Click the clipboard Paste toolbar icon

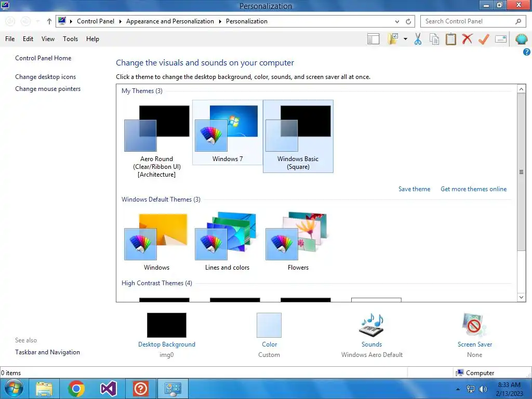pos(450,39)
